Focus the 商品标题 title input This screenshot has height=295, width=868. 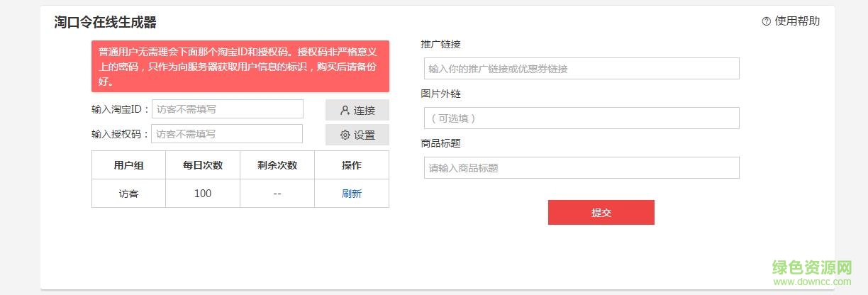coord(580,168)
